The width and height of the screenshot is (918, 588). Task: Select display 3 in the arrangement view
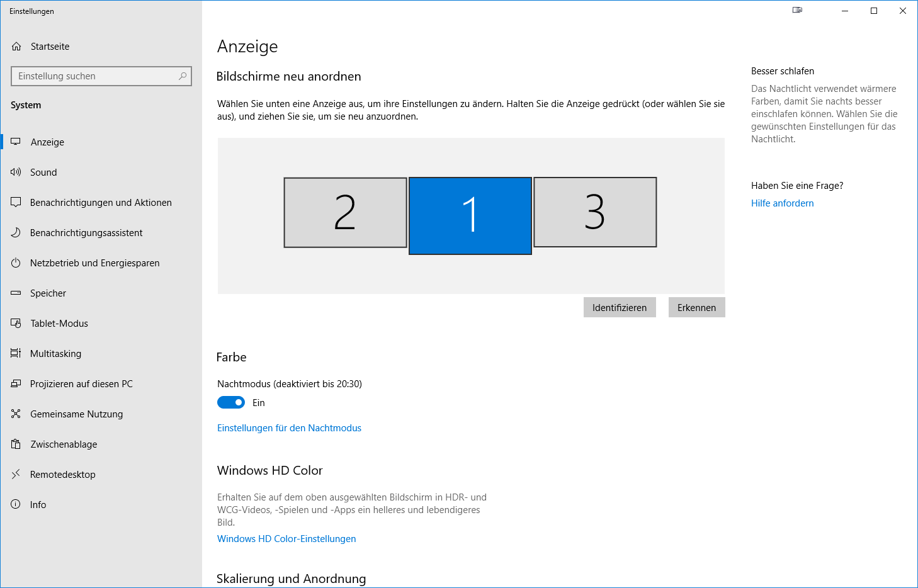(594, 212)
